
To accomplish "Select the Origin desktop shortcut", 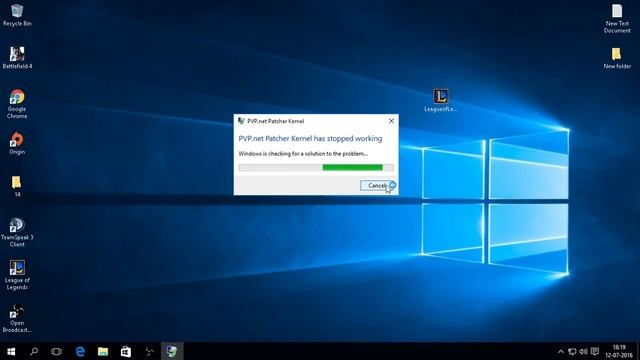I will [17, 143].
